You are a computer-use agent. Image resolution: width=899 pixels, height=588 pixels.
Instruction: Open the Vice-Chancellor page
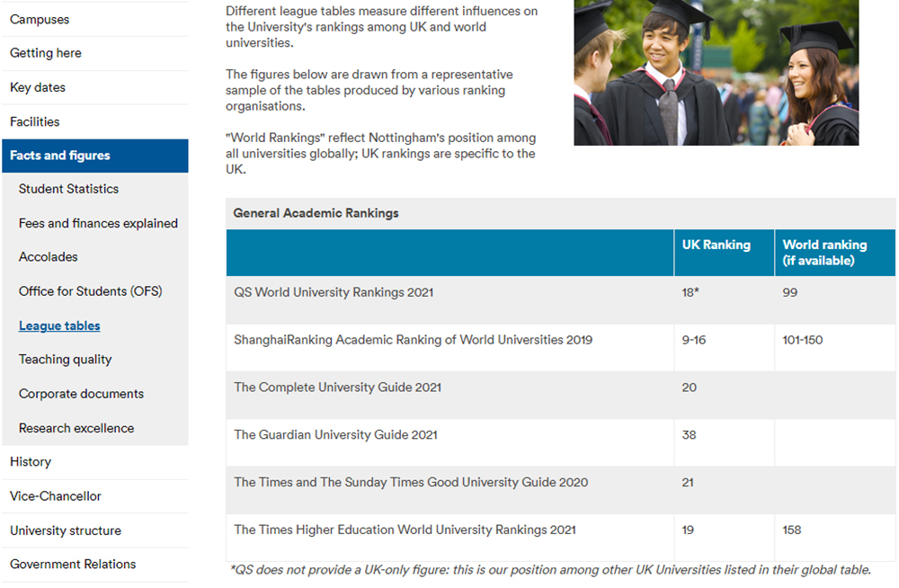coord(56,496)
